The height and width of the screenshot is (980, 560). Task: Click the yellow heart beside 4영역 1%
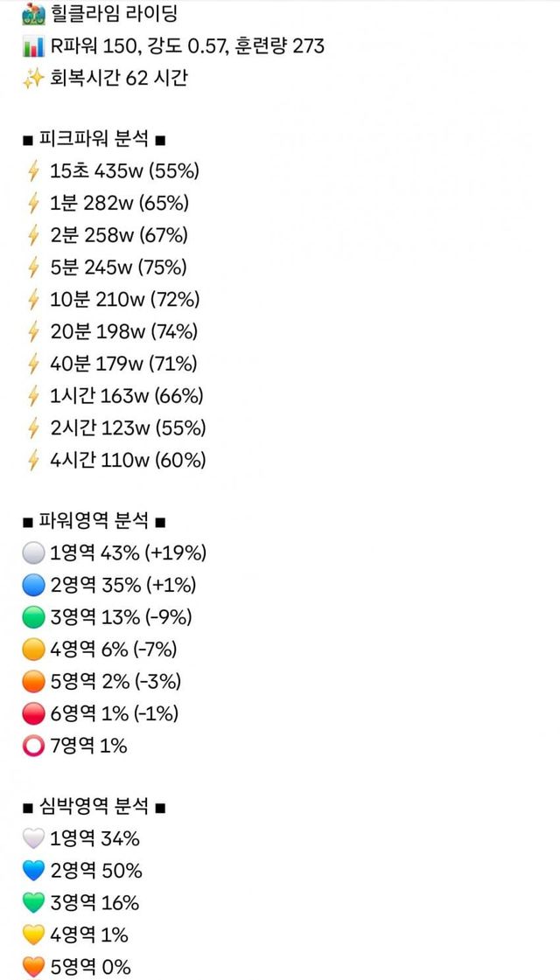point(33,935)
